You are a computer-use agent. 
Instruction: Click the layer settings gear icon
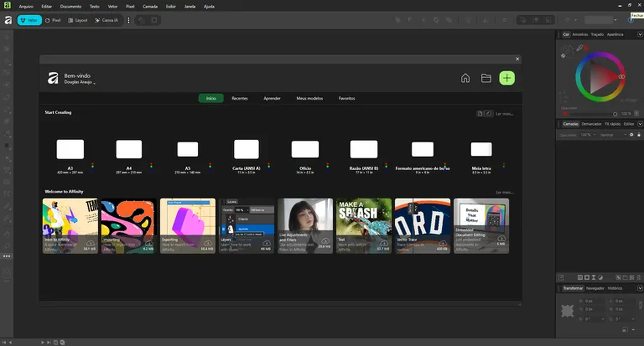[631, 135]
